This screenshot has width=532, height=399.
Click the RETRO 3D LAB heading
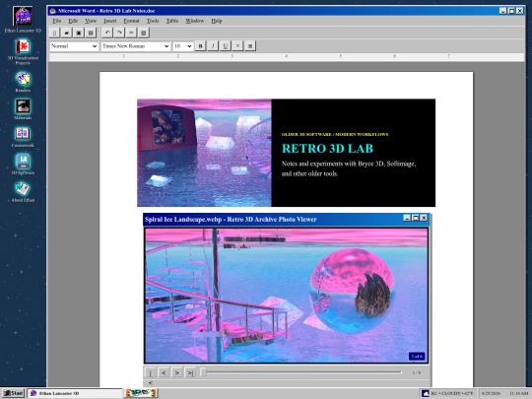click(327, 148)
